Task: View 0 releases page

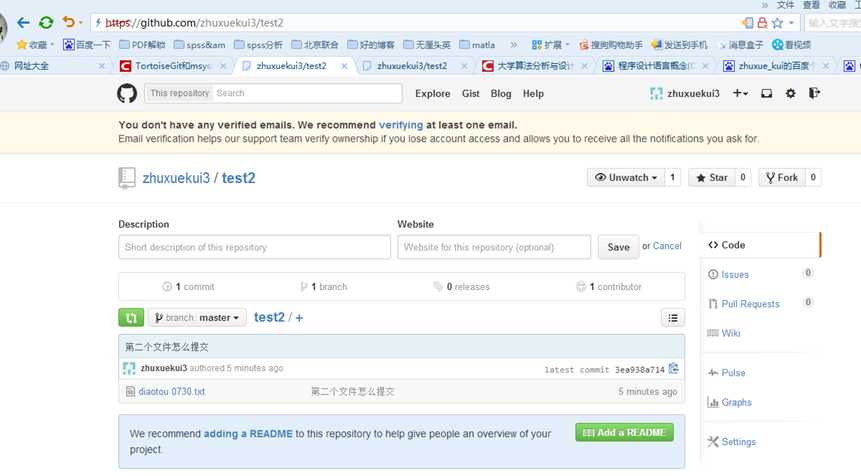Action: point(461,287)
